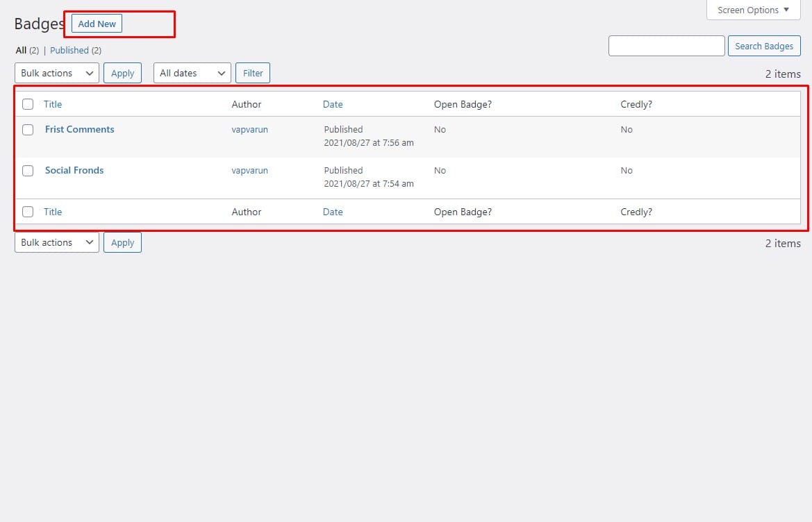This screenshot has height=522, width=812.
Task: Show the Published badges view
Action: click(69, 50)
